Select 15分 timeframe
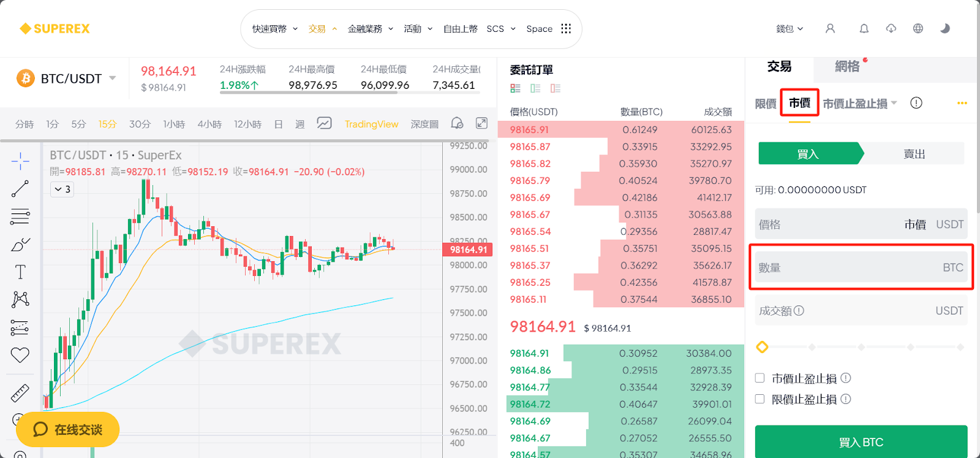 coord(107,124)
